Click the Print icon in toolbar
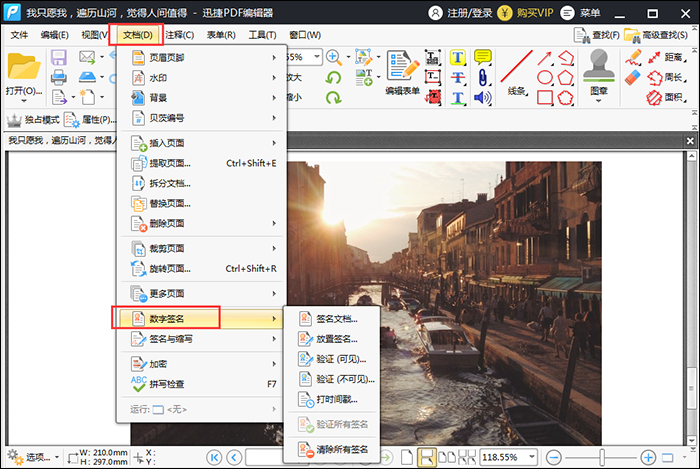This screenshot has width=700, height=469. (58, 77)
